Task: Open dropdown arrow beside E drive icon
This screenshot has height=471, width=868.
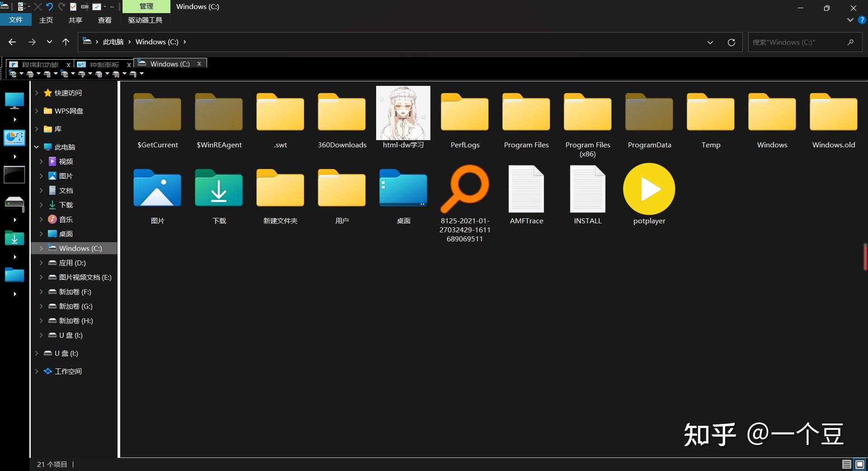Action: 56,74
